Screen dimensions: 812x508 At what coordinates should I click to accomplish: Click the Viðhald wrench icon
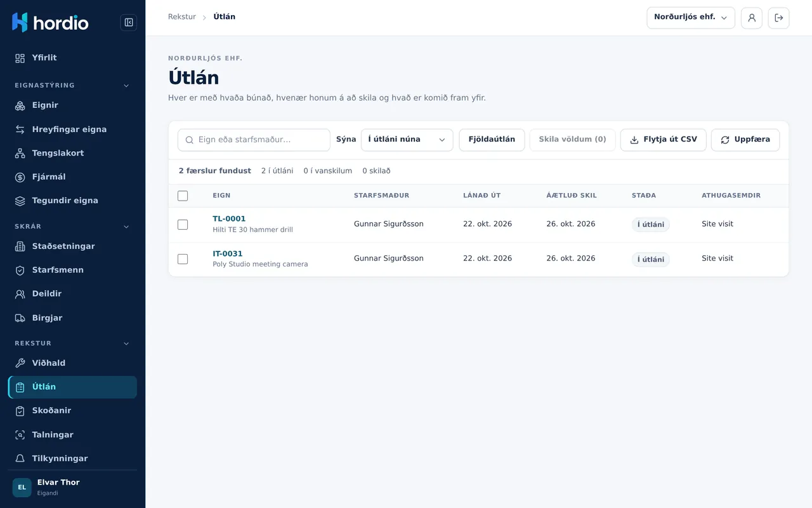tap(20, 363)
